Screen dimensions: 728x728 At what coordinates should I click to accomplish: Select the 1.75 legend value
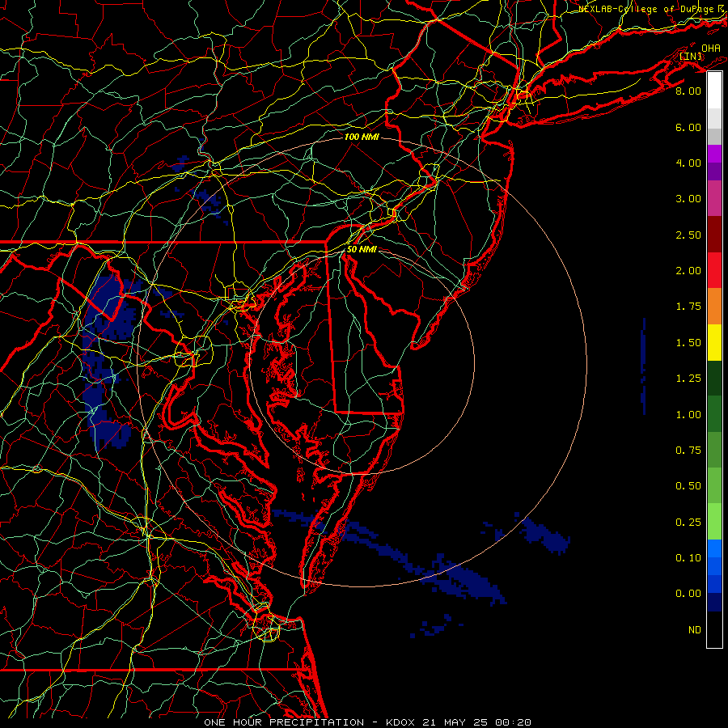click(x=688, y=307)
